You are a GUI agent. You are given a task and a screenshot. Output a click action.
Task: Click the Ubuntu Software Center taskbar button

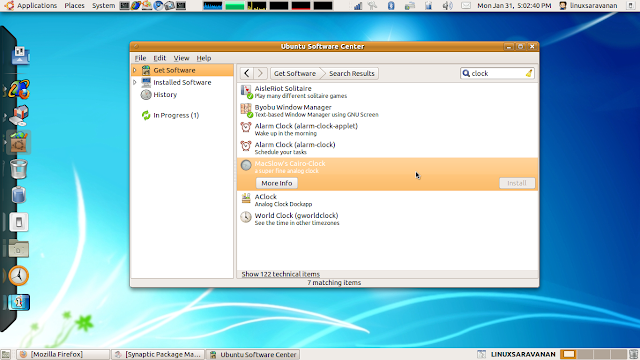253,354
